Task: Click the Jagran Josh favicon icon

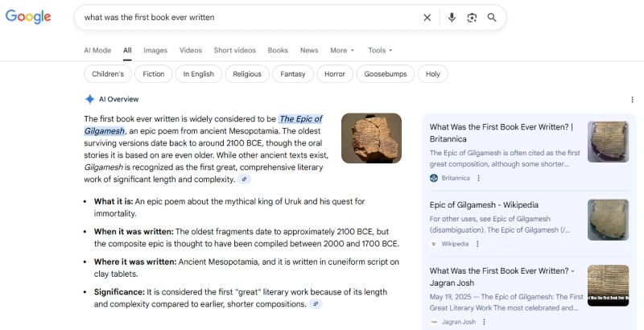Action: coord(434,322)
